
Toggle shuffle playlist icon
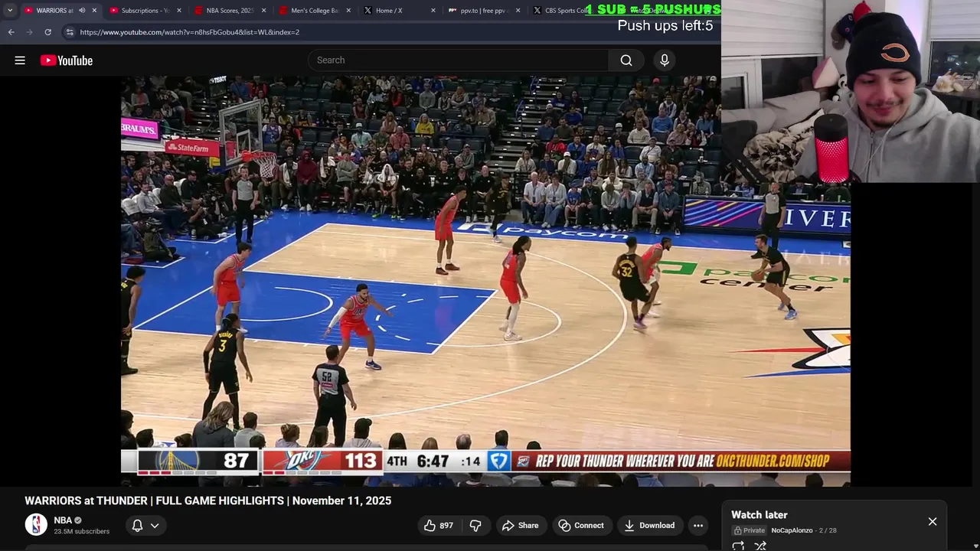point(760,546)
